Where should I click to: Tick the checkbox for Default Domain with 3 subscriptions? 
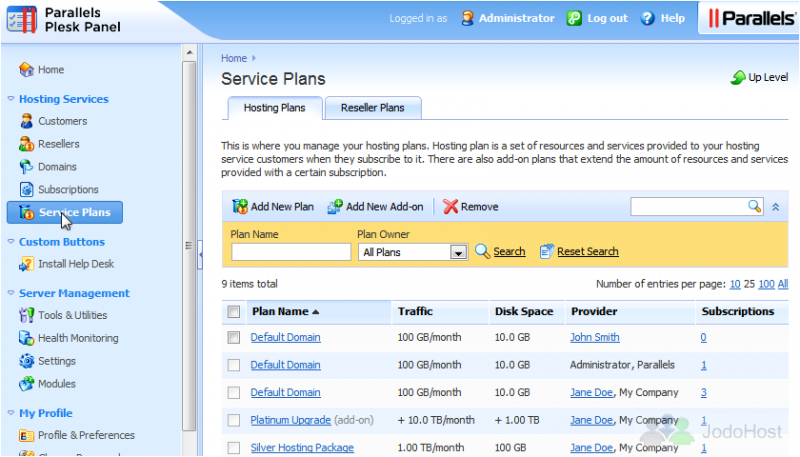pyautogui.click(x=234, y=392)
